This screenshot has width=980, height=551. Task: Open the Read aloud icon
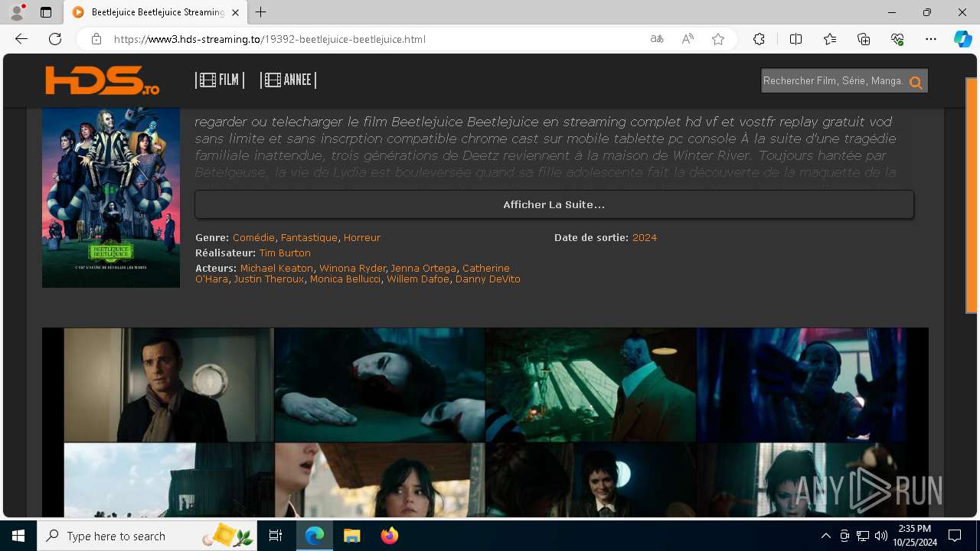coord(688,39)
